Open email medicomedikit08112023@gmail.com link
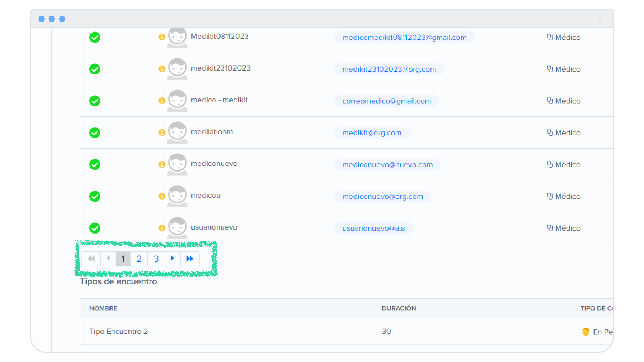The image size is (644, 362). point(404,38)
